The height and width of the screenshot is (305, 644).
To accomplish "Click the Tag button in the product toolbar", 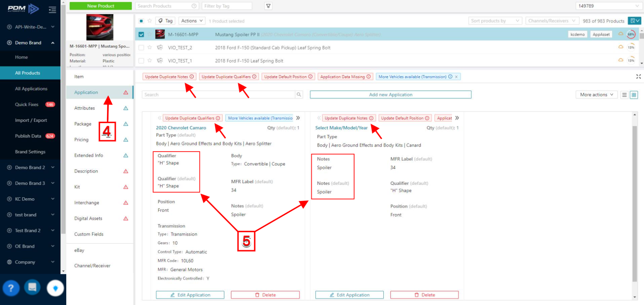I will pos(165,21).
